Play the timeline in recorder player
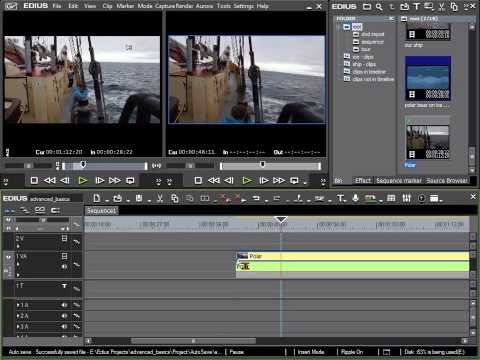The height and width of the screenshot is (360, 480). (x=247, y=180)
